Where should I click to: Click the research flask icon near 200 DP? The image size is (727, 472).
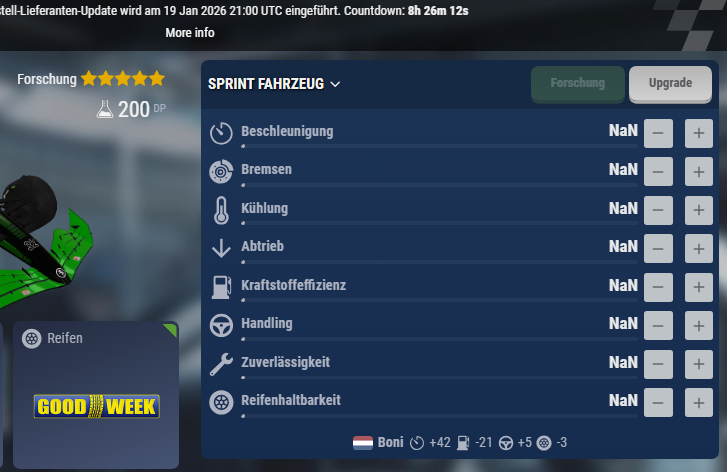(x=105, y=109)
